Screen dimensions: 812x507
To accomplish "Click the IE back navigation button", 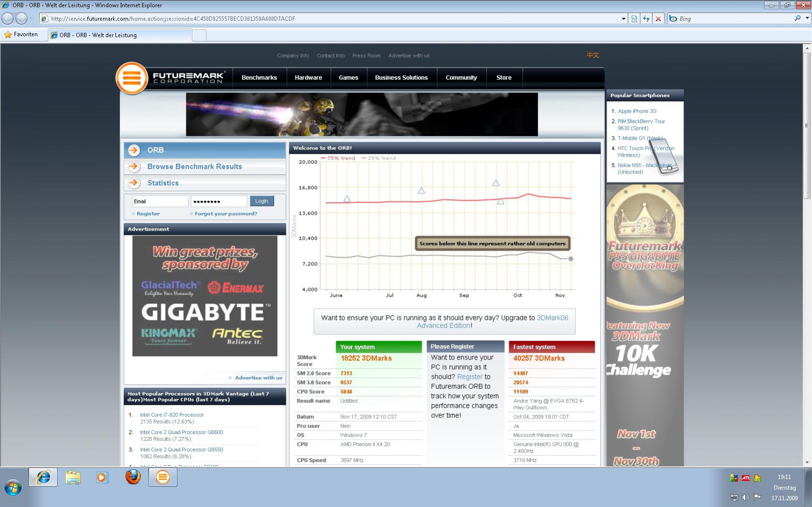I will [x=8, y=18].
